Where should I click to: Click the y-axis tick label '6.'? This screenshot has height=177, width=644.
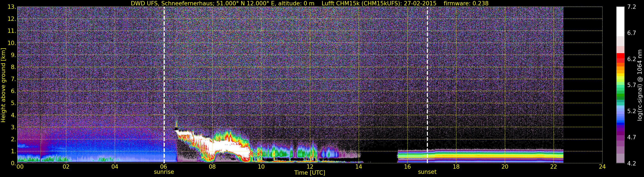[x=13, y=91]
